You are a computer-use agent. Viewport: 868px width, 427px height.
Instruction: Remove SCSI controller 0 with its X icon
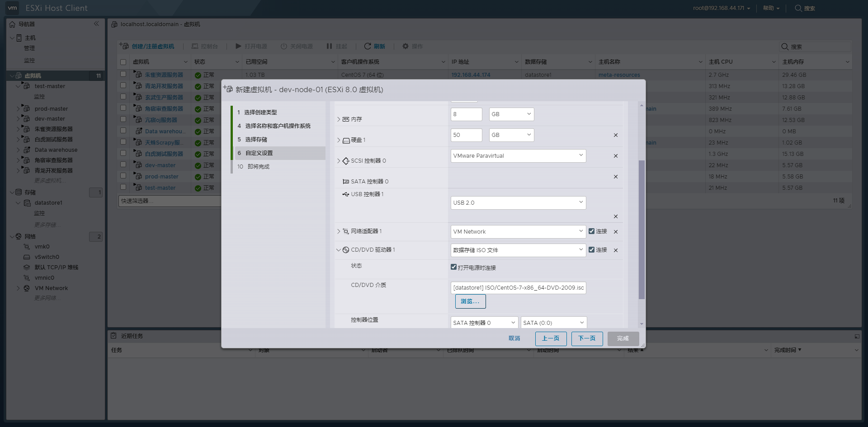[615, 156]
